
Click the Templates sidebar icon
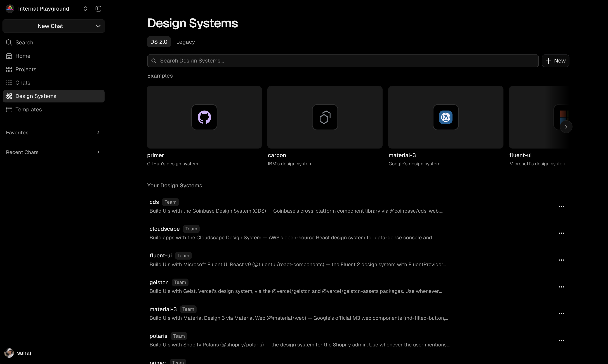click(9, 109)
